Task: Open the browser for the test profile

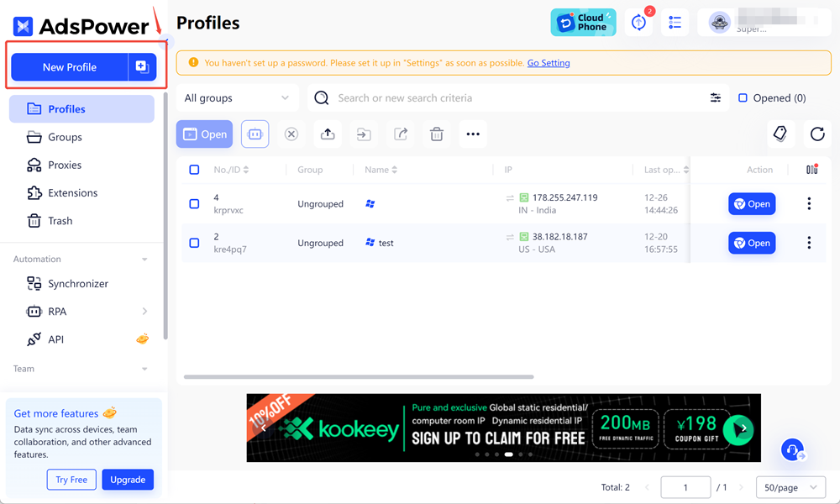Action: [x=752, y=243]
